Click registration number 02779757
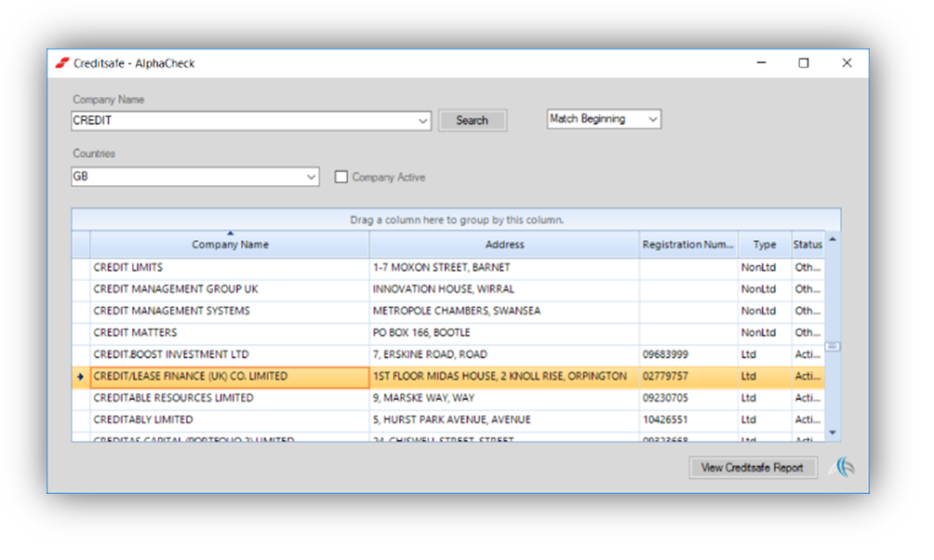The width and height of the screenshot is (934, 560). pyautogui.click(x=665, y=377)
